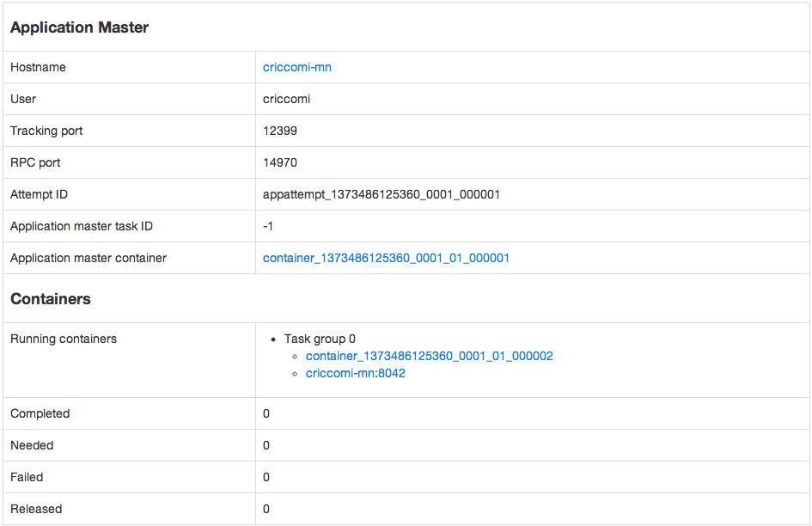The height and width of the screenshot is (526, 812).
Task: Select the Tracking port label
Action: coord(46,131)
